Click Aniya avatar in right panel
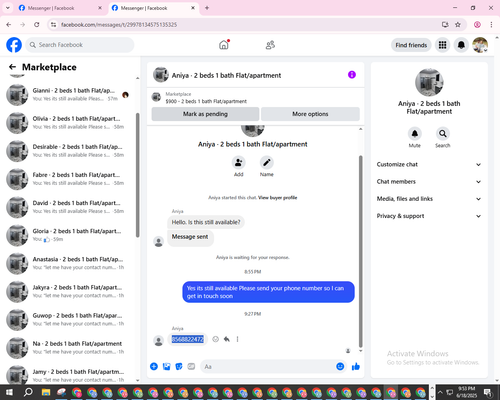 point(429,82)
